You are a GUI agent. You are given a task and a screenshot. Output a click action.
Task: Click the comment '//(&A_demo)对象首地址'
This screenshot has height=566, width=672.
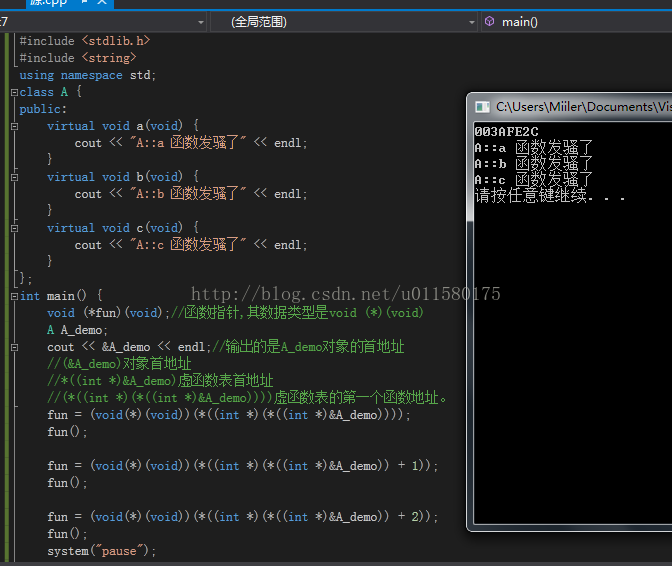(x=119, y=364)
